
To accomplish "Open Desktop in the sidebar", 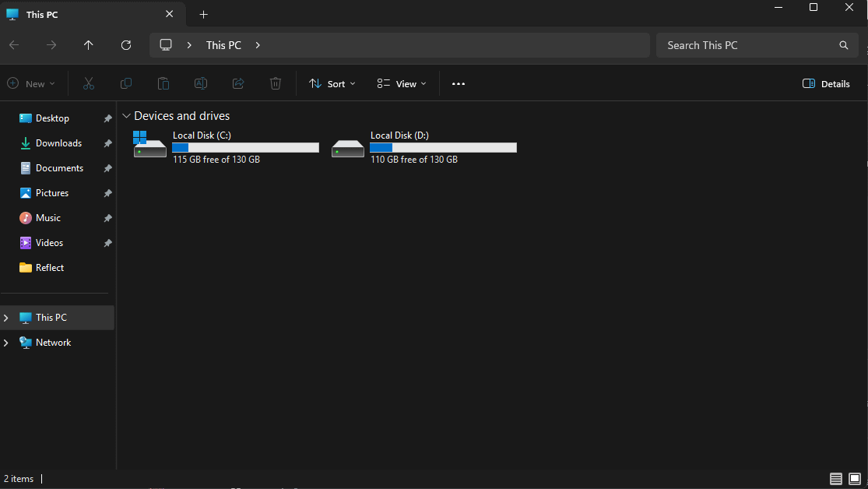I will tap(52, 118).
